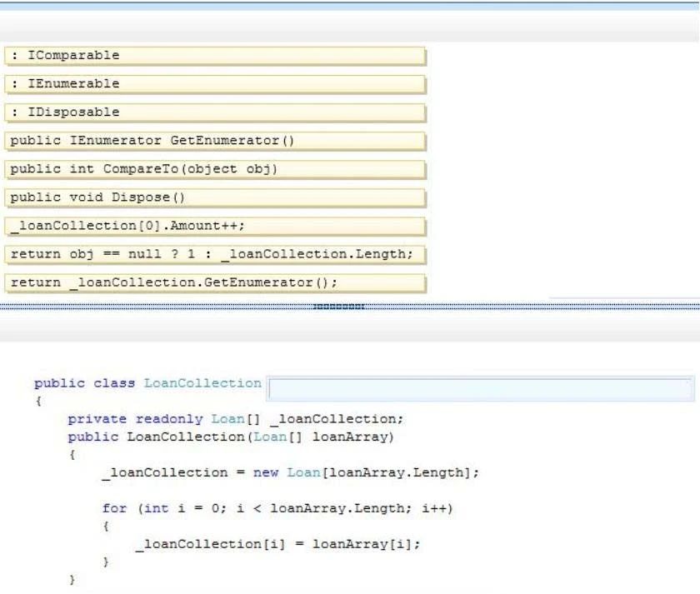Click the '_loanCollection[0].Amount++;' snippet
The height and width of the screenshot is (594, 700).
(x=215, y=226)
